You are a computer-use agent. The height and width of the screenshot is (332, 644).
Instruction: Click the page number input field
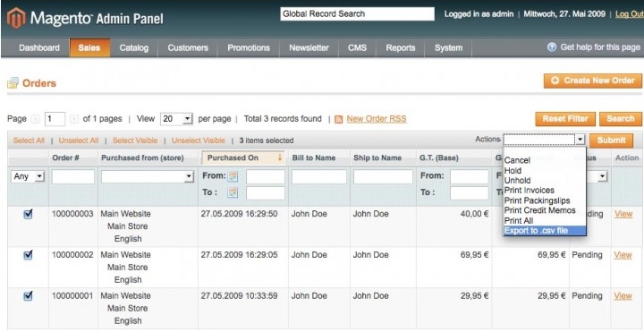pyautogui.click(x=55, y=119)
